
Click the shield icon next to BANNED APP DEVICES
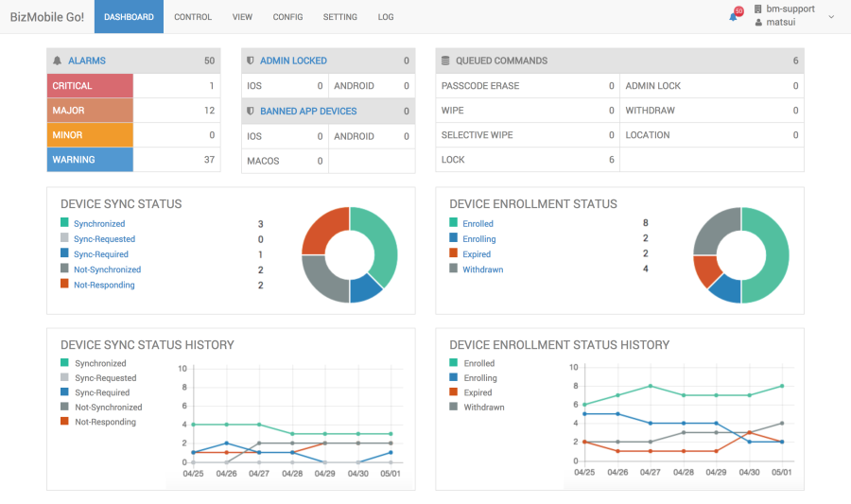[x=251, y=112]
